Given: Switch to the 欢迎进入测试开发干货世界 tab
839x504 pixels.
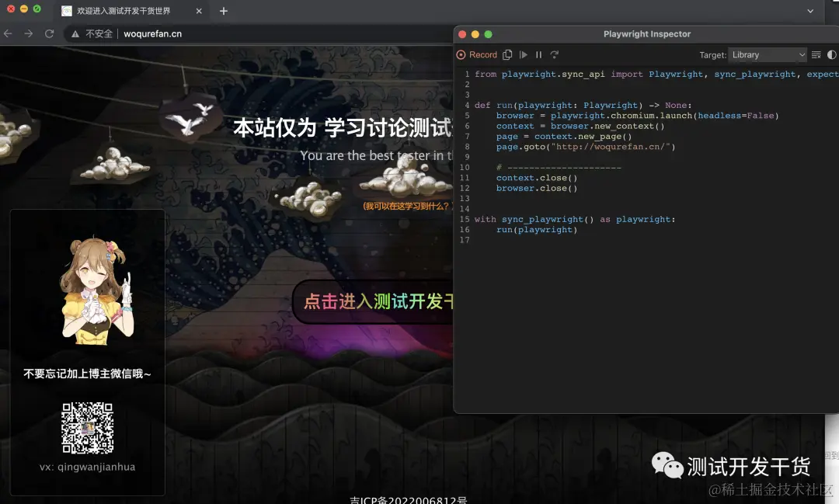Looking at the screenshot, I should coord(124,11).
